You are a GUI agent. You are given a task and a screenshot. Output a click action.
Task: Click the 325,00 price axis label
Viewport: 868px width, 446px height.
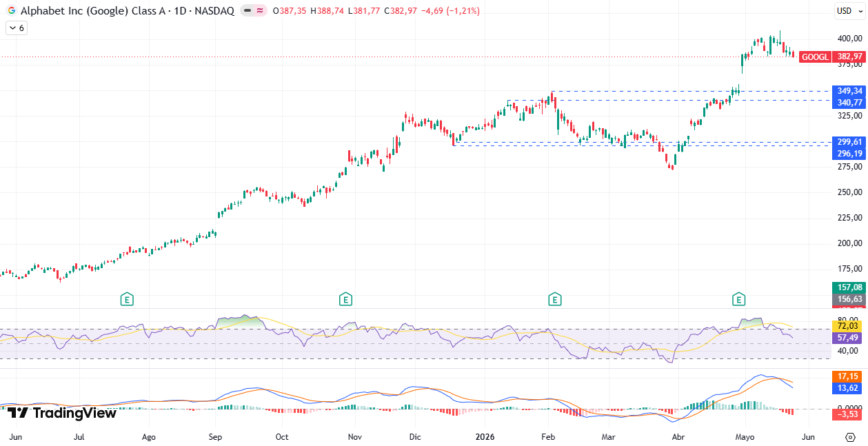[x=850, y=116]
